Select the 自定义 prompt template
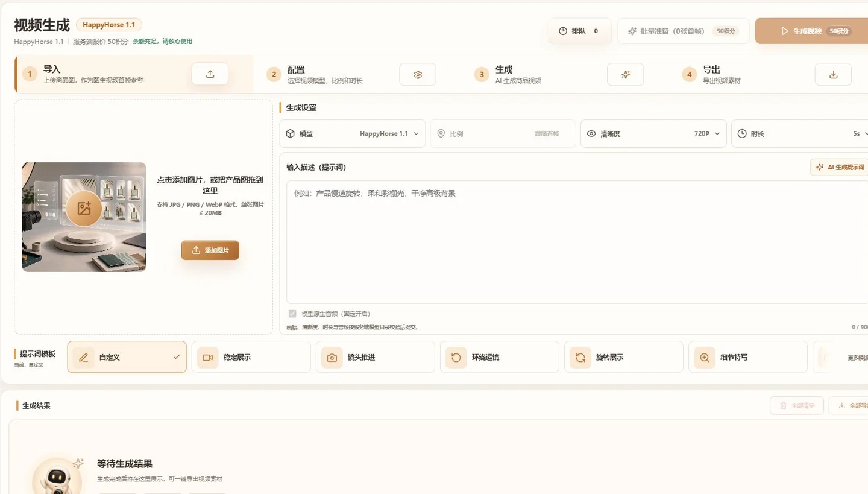The image size is (868, 494). [x=127, y=357]
